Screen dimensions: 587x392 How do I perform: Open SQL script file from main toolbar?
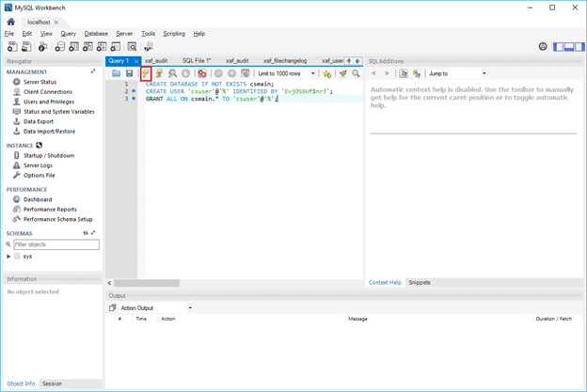coord(26,46)
